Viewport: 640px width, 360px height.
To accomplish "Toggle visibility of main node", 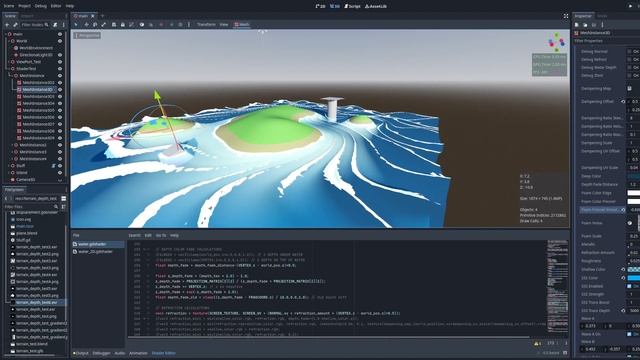I will (x=60, y=34).
